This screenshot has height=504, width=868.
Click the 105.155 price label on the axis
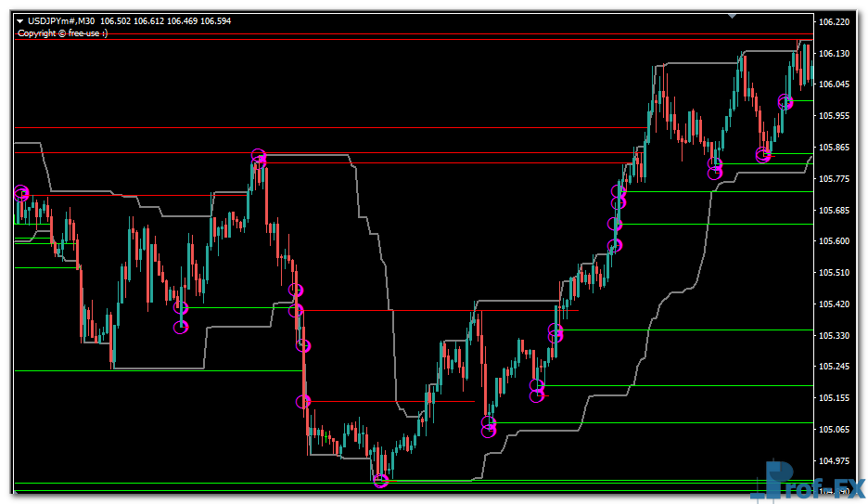point(836,398)
